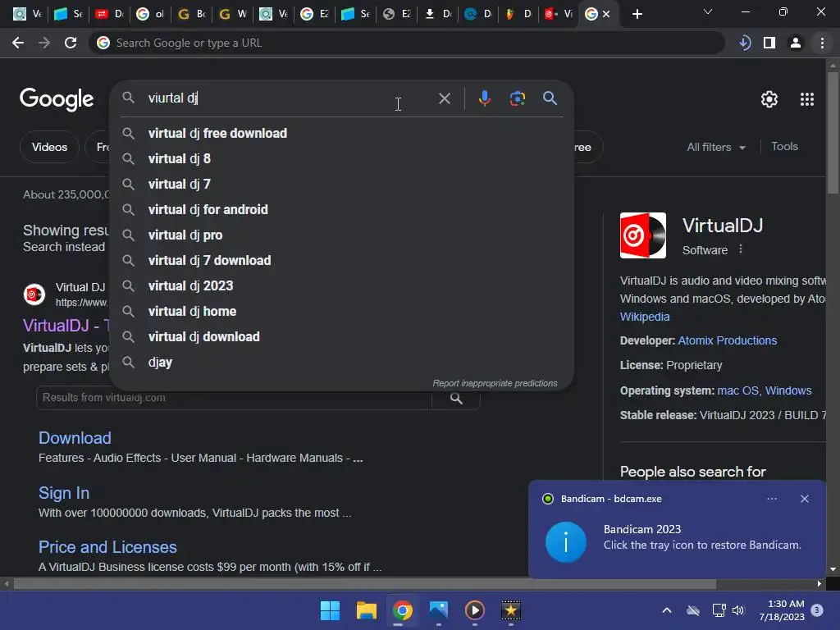Screen dimensions: 840x630
Task: Open Photos app from taskbar
Action: click(439, 610)
